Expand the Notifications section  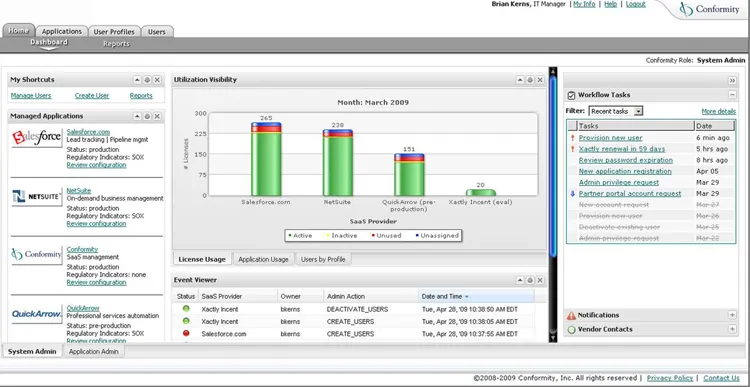[732, 315]
